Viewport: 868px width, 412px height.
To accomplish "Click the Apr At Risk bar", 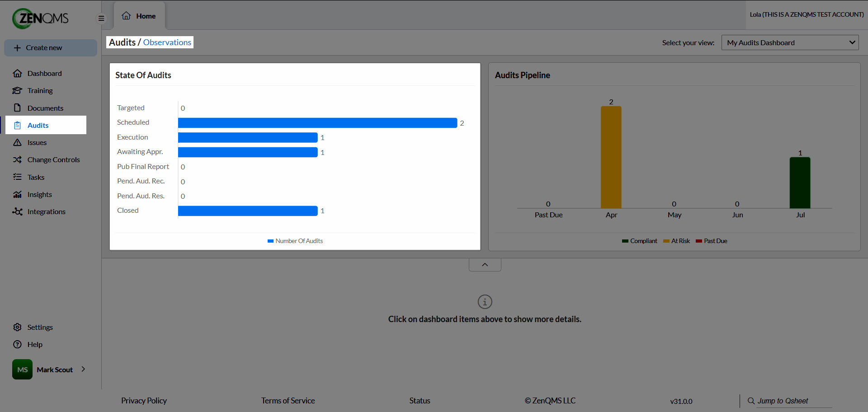I will (611, 157).
